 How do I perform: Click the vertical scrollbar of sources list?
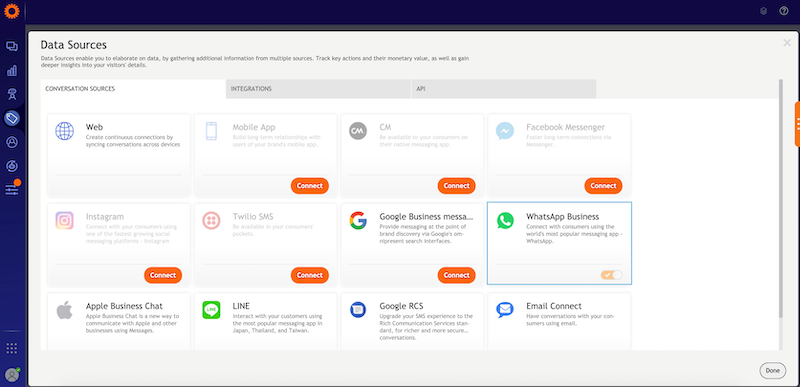[781, 198]
